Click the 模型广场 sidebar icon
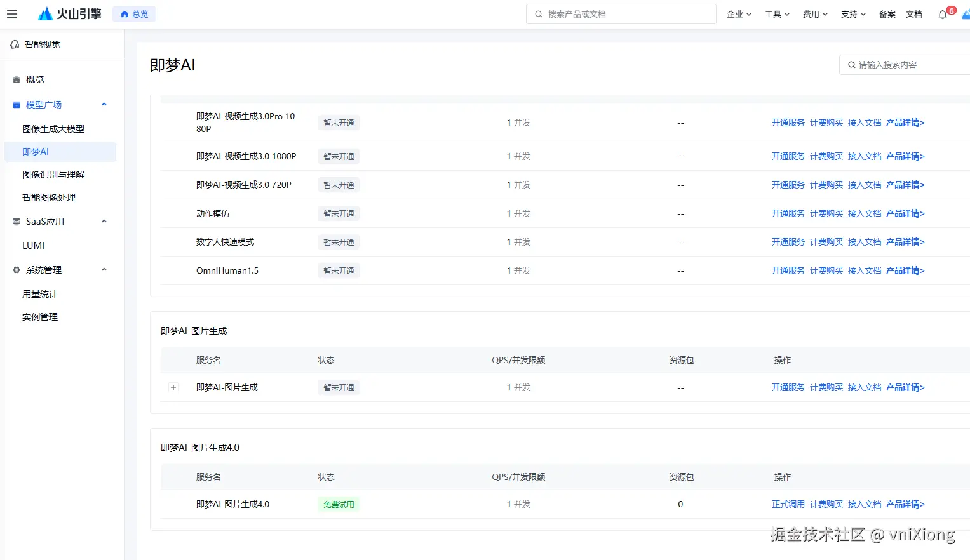This screenshot has width=970, height=560. click(17, 105)
